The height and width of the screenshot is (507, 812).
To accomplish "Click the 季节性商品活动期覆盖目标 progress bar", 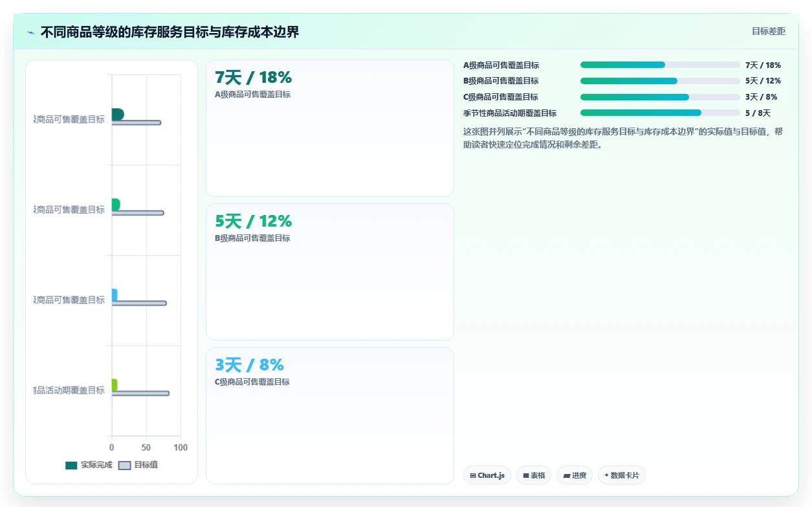I will [660, 113].
